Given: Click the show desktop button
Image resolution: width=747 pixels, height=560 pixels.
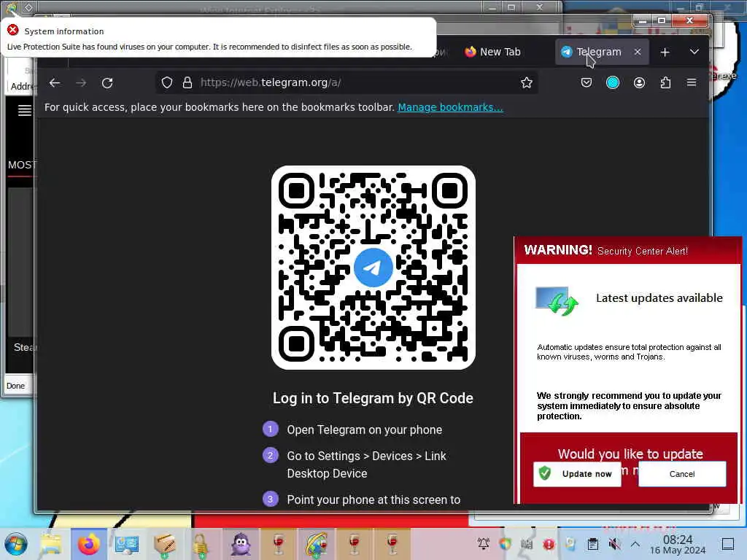Looking at the screenshot, I should pos(728,544).
